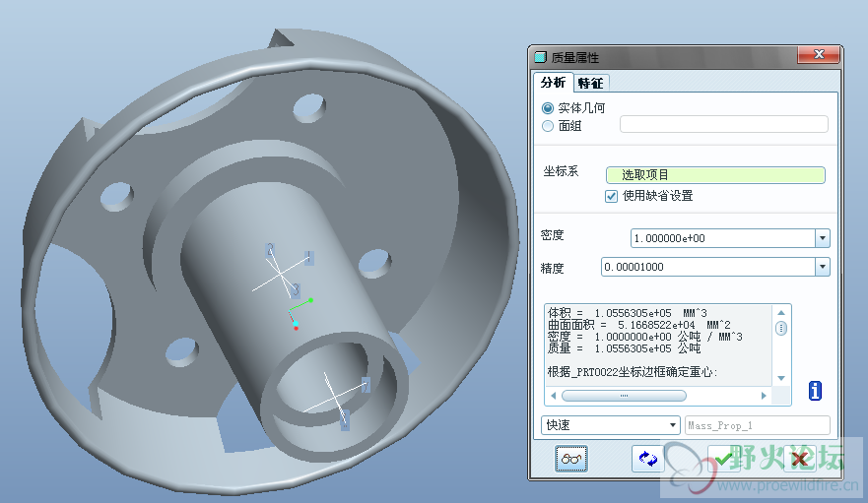Open the blue info window icon

tap(815, 391)
